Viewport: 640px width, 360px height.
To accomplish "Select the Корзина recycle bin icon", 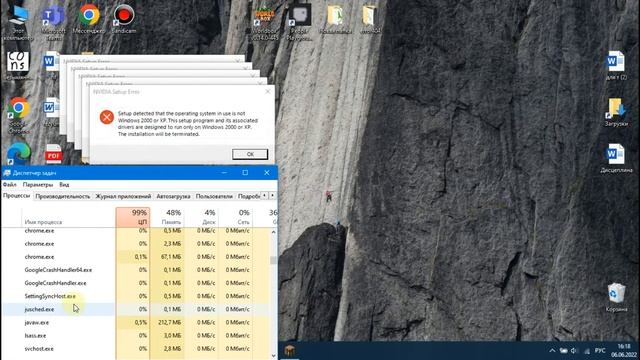I will tap(616, 297).
